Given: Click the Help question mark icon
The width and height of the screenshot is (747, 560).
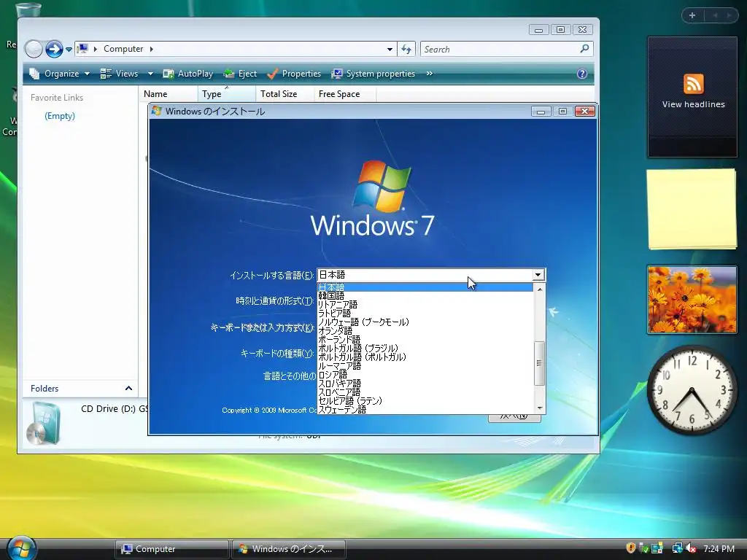Looking at the screenshot, I should (581, 74).
